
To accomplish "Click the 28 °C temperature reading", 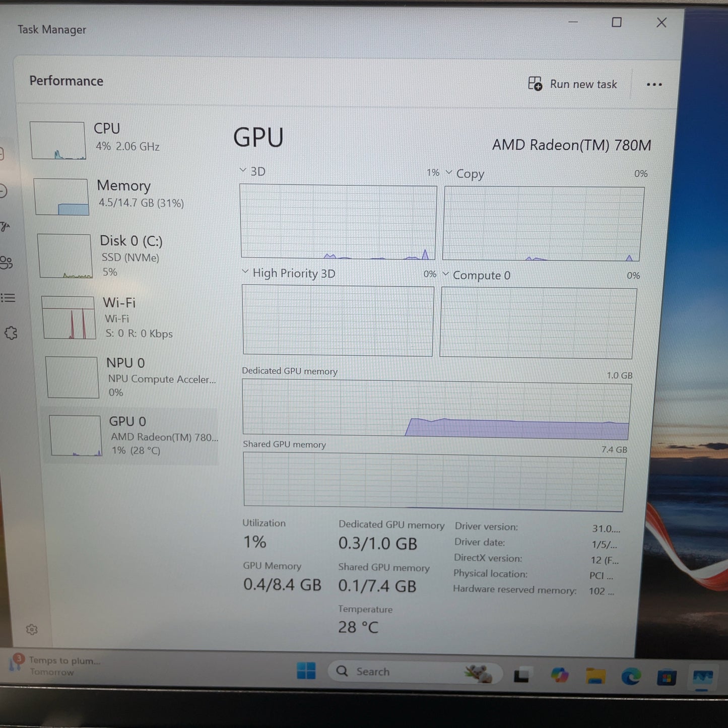I will click(358, 627).
